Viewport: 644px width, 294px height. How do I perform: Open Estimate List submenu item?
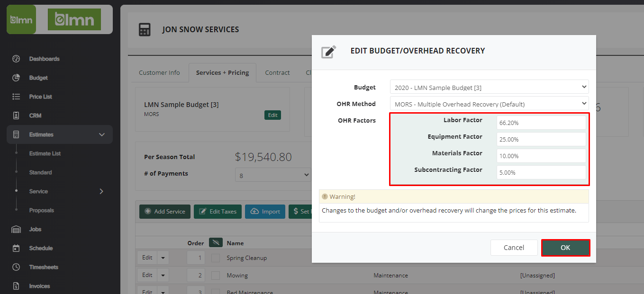pos(45,153)
